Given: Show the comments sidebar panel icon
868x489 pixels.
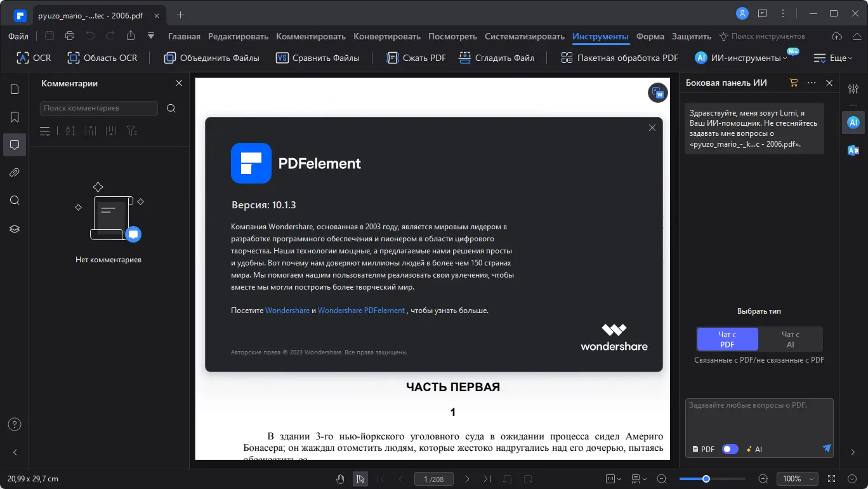Looking at the screenshot, I should pos(15,145).
